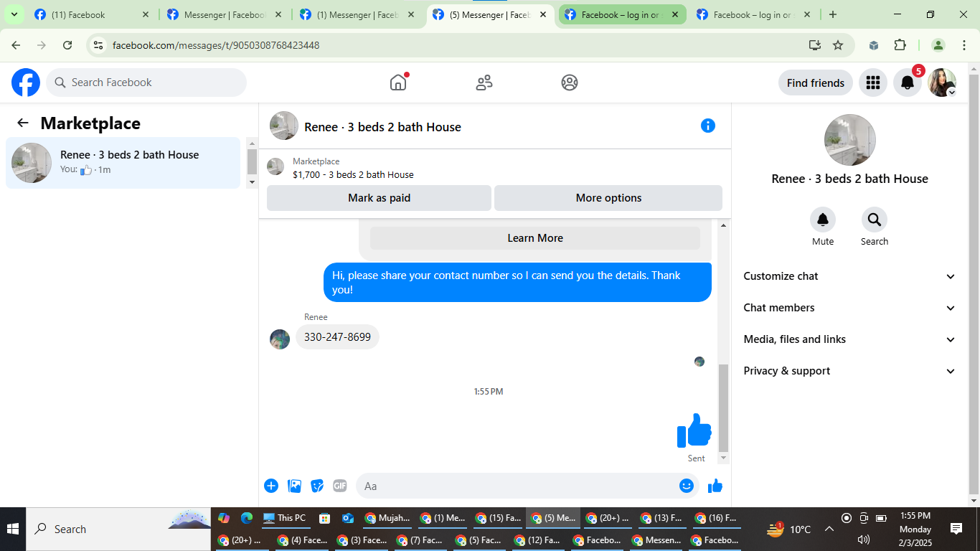Open the Windows Start menu
This screenshot has height=551, width=980.
click(x=13, y=529)
